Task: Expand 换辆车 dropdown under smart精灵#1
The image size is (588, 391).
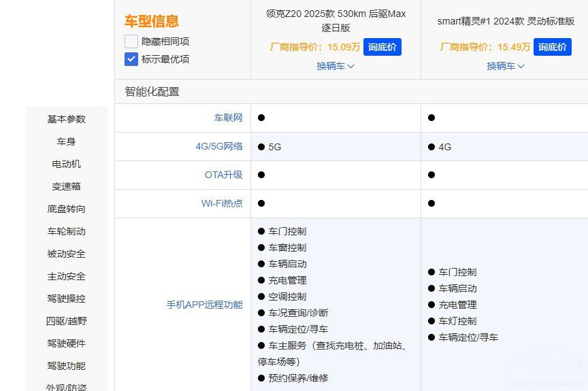Action: point(506,66)
